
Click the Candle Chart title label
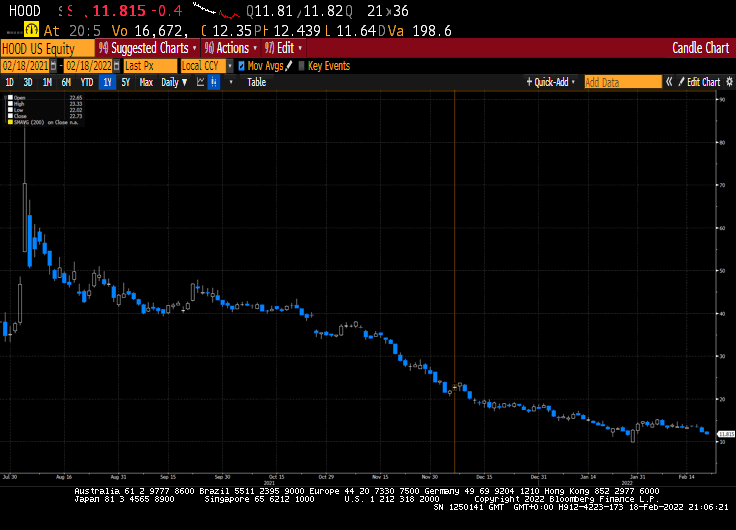pyautogui.click(x=700, y=48)
